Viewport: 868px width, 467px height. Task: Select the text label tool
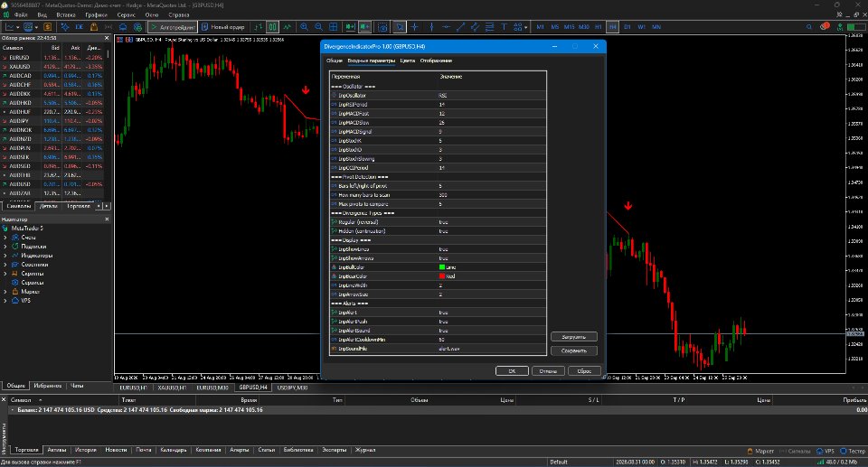(504, 26)
